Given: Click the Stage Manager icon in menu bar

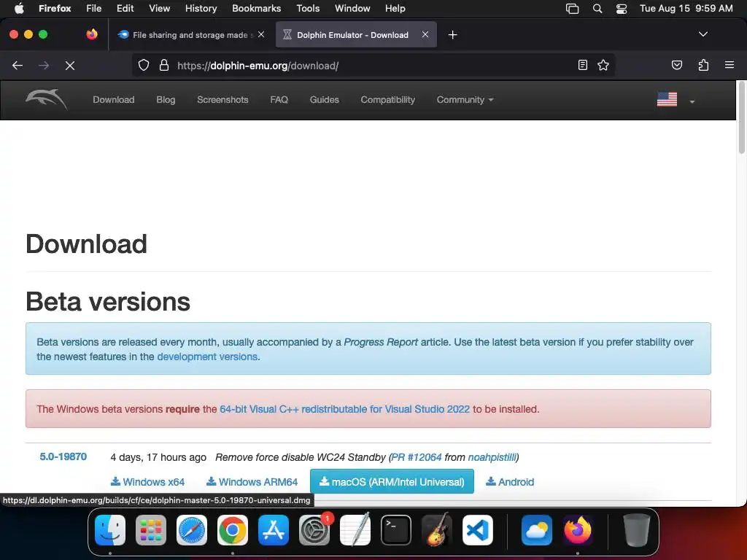Looking at the screenshot, I should click(x=572, y=8).
